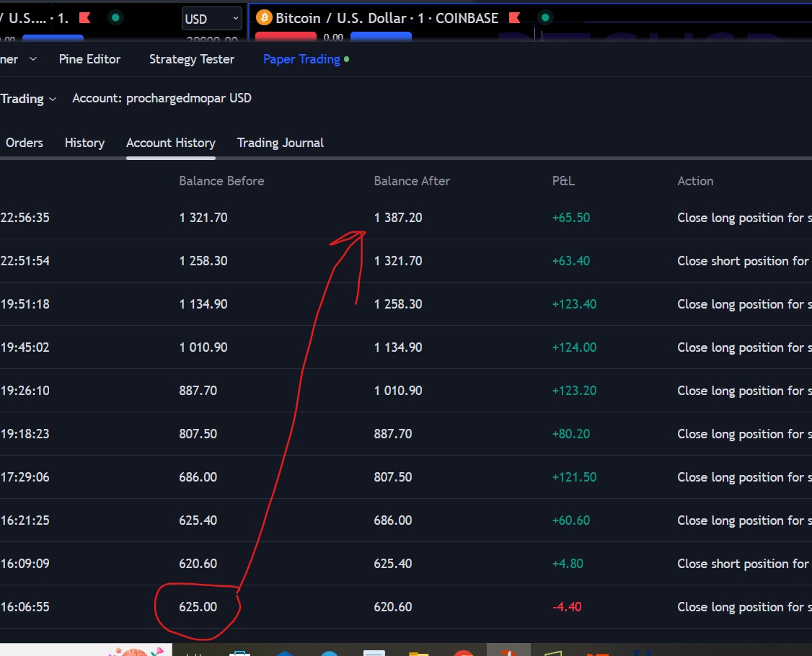Viewport: 812px width, 656px height.
Task: Click Balance After 686.00 in 16:21:25 row
Action: click(392, 520)
